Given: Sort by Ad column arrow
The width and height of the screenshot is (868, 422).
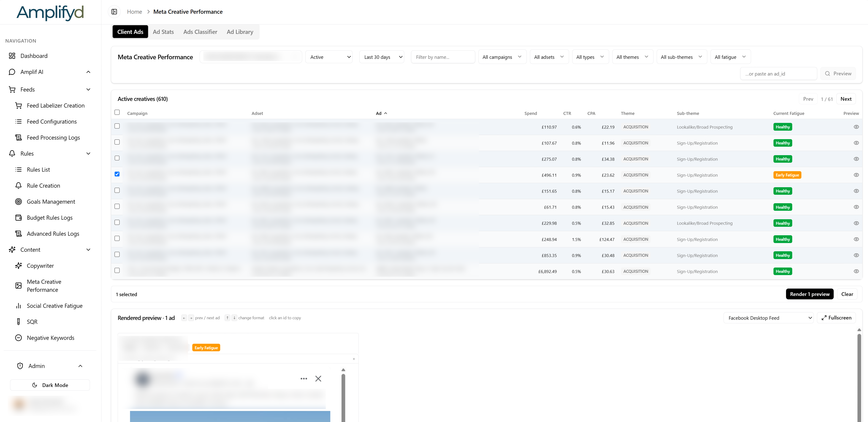Looking at the screenshot, I should pyautogui.click(x=386, y=114).
